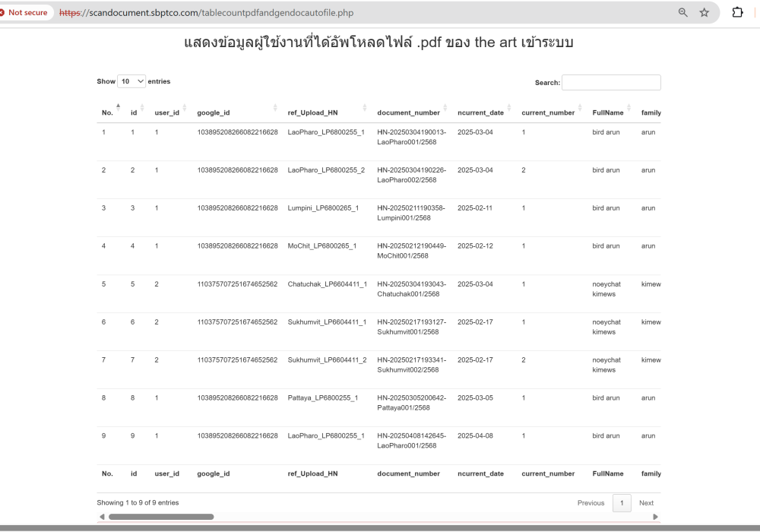Sort by google_id column header
760x532 pixels.
pos(214,112)
